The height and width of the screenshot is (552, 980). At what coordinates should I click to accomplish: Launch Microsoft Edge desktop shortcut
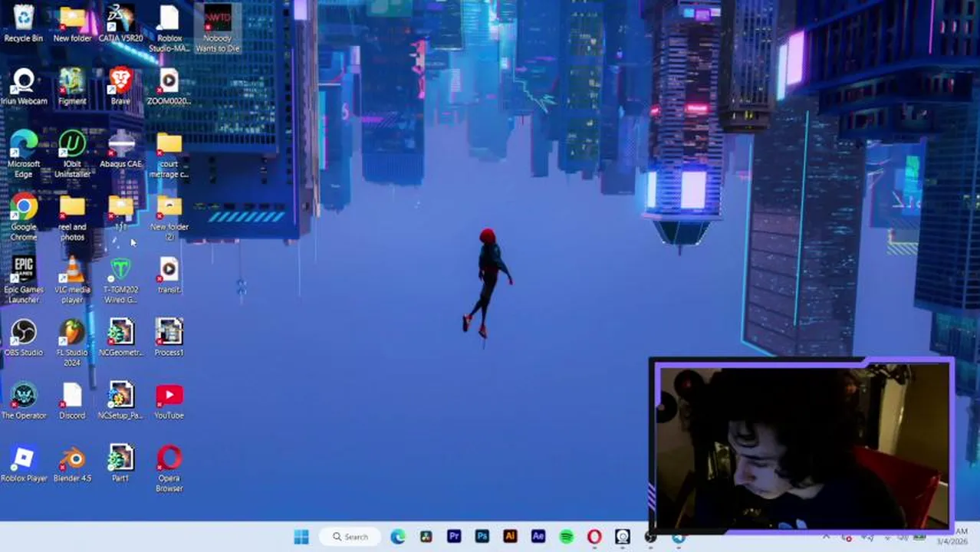[24, 155]
